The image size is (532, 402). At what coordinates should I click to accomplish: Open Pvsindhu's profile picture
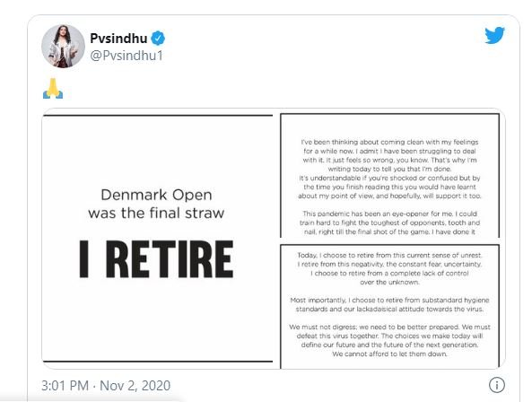63,46
